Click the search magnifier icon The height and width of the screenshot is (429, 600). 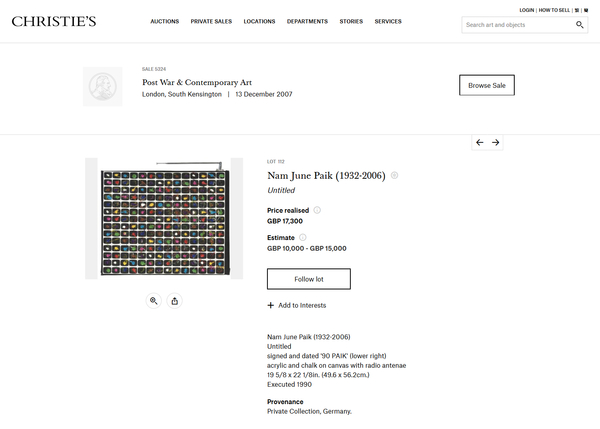580,25
